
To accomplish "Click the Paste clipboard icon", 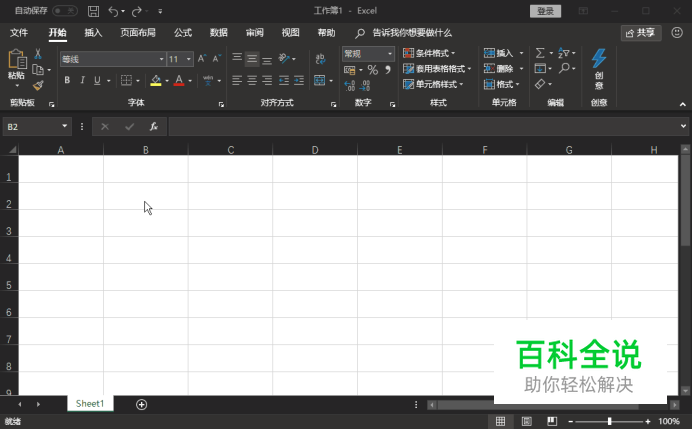I will tap(17, 60).
